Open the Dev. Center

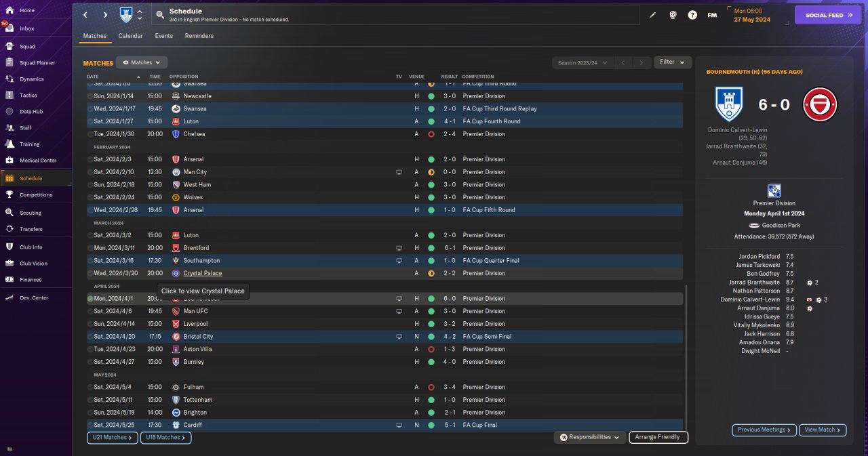[34, 297]
